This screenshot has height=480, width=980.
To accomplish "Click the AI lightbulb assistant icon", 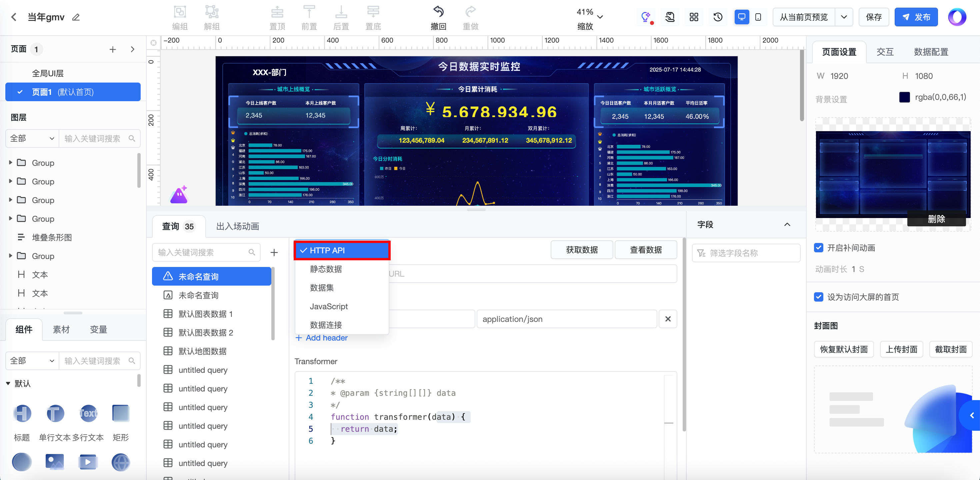I will click(x=646, y=17).
